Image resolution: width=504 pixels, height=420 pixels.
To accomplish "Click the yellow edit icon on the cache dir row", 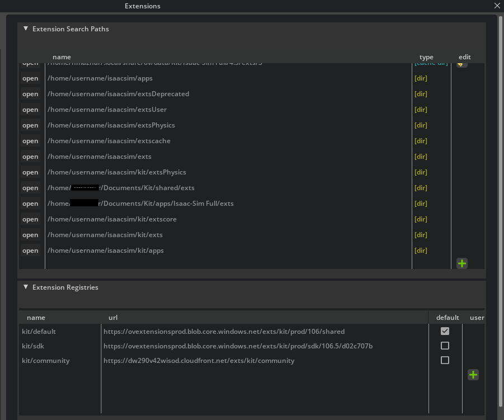I will pos(461,63).
